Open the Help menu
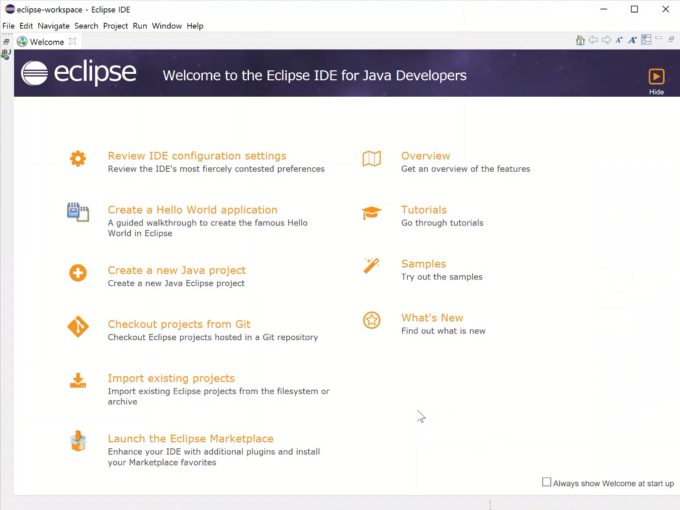 195,26
